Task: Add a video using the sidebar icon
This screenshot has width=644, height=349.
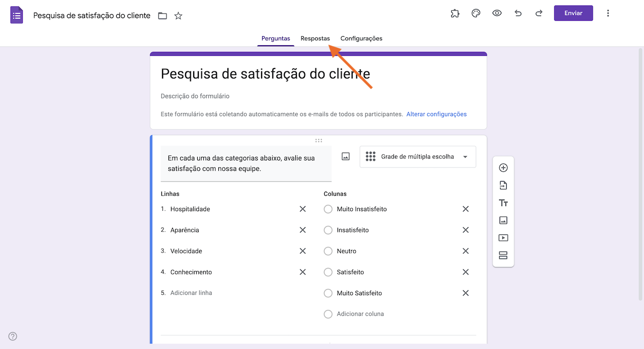Action: click(503, 237)
